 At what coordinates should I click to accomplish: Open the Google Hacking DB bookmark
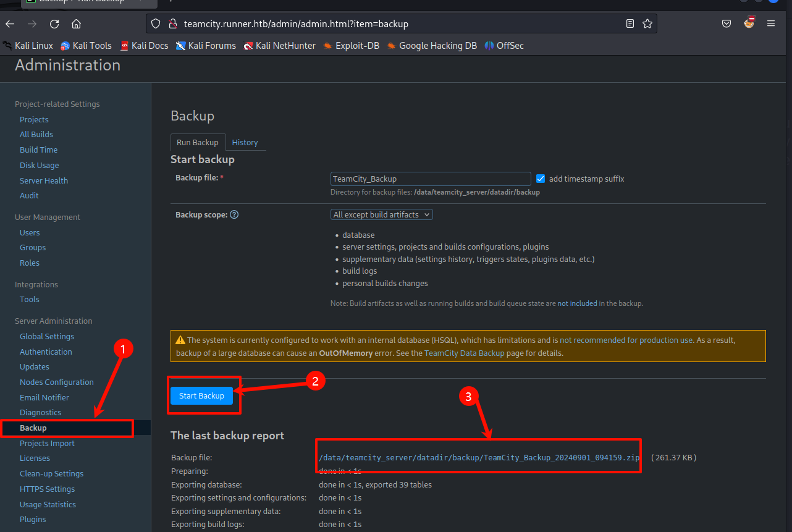pos(432,46)
